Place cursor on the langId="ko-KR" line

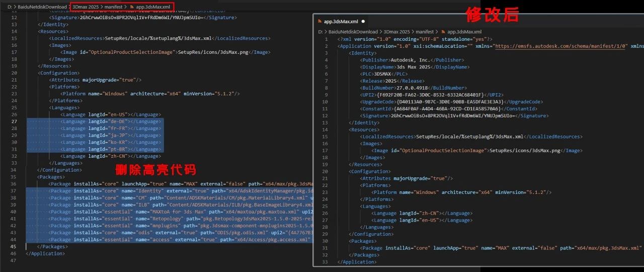110,143
